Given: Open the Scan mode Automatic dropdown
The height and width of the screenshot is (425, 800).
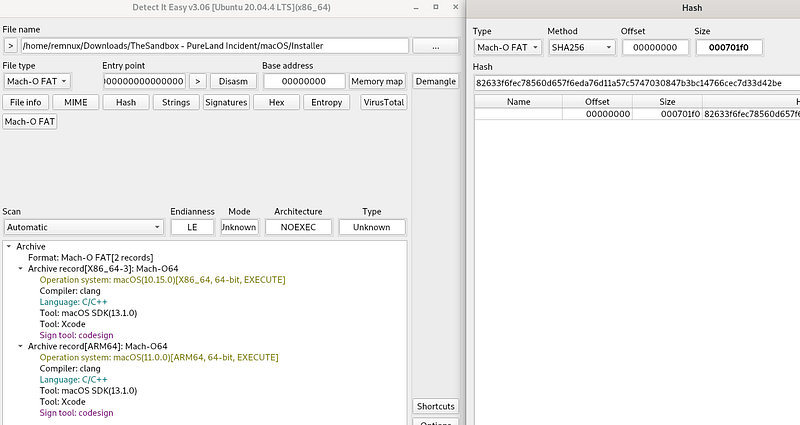Looking at the screenshot, I should pyautogui.click(x=84, y=227).
